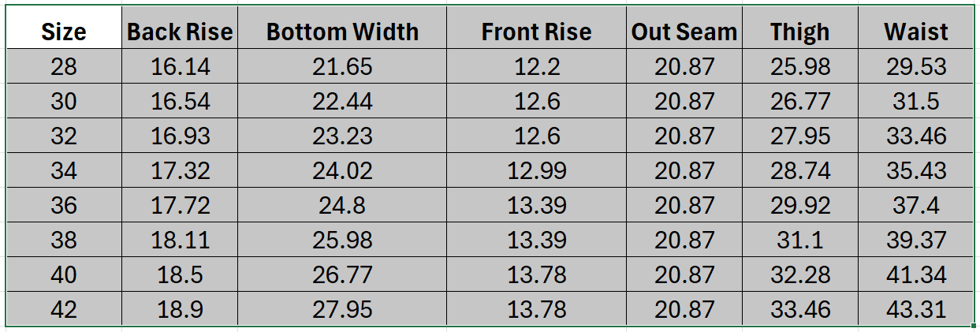The image size is (980, 332).
Task: Click Front Rise value 12.2
Action: point(536,67)
